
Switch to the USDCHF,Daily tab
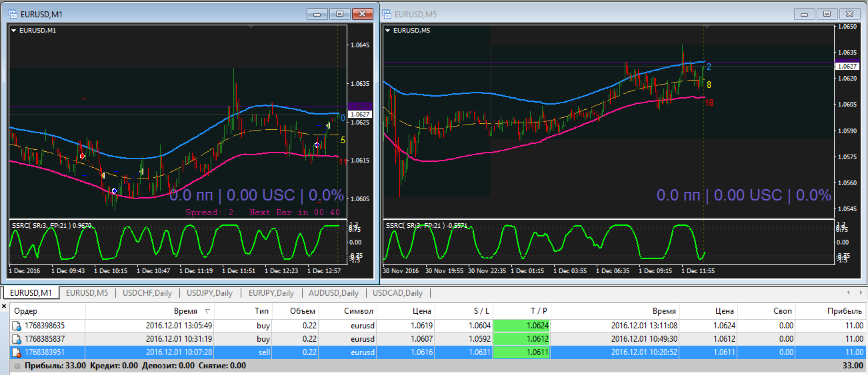pos(147,293)
